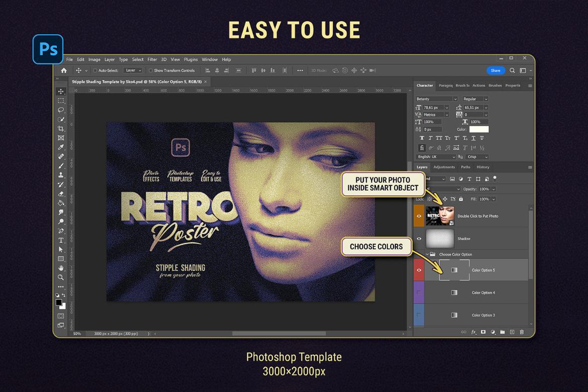
Task: Enable the Auto-Select checkbox
Action: (95, 70)
